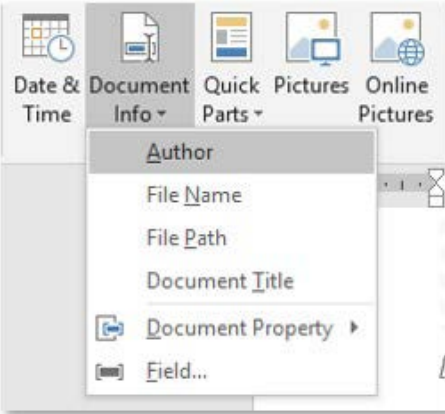Viewport: 445px width, 414px height.
Task: Click the Online Pictures text label
Action: click(396, 100)
